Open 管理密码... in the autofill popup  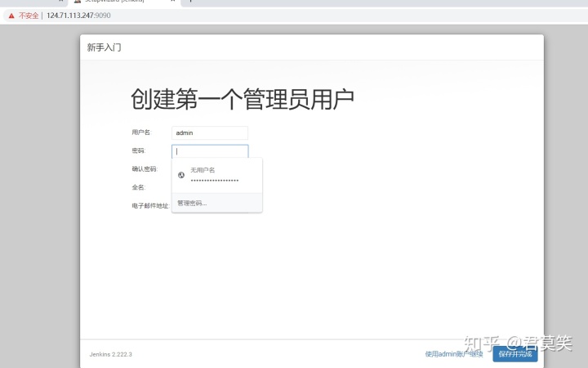217,203
